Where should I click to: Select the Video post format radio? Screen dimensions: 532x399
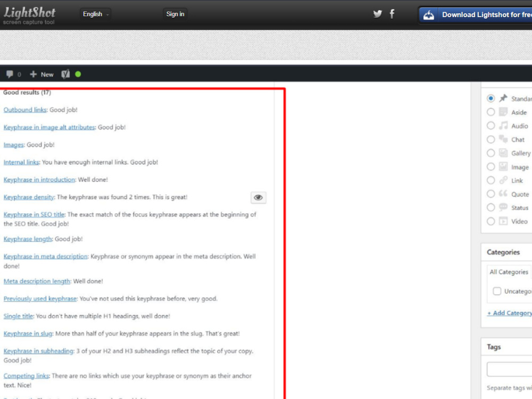pyautogui.click(x=491, y=221)
